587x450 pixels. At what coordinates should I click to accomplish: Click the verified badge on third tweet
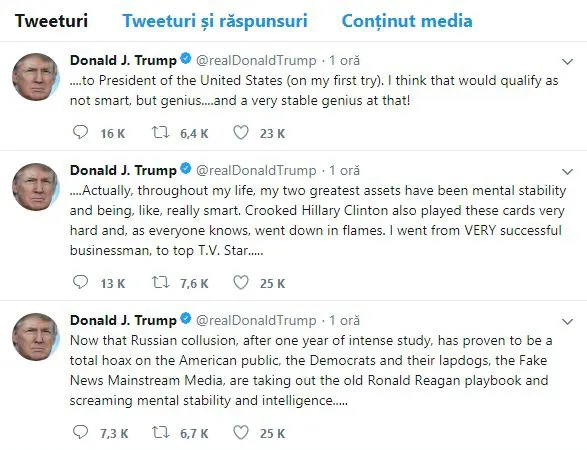pyautogui.click(x=186, y=319)
